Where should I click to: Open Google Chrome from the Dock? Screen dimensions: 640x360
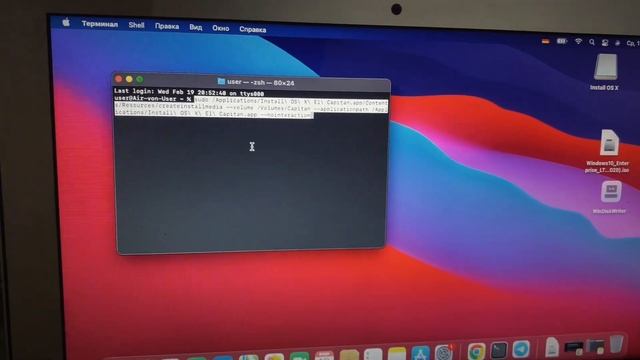coord(476,351)
